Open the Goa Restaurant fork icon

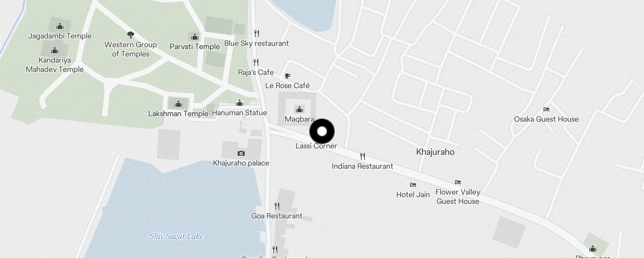pos(277,206)
